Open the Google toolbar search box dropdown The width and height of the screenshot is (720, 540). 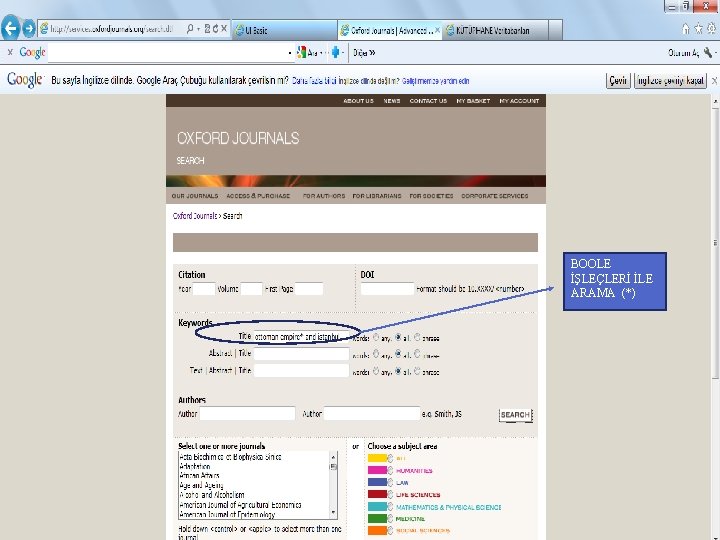(x=290, y=53)
